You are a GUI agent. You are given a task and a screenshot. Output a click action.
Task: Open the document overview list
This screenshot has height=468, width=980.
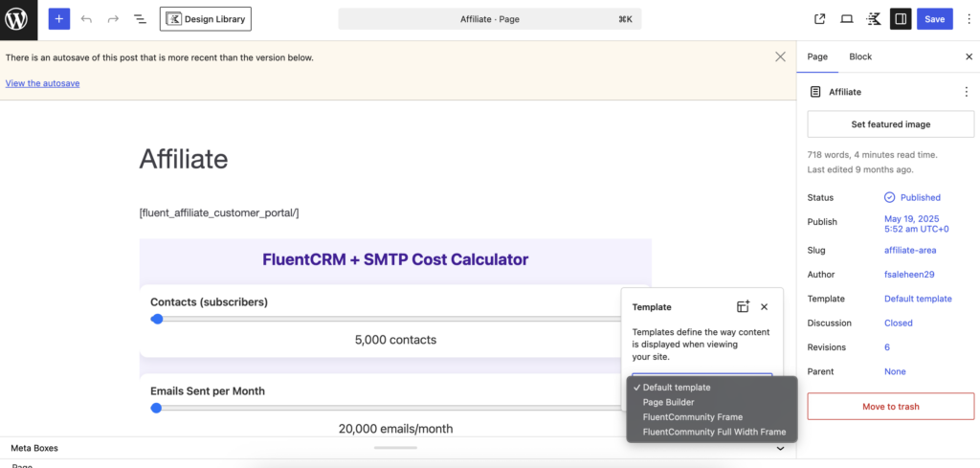click(x=140, y=19)
